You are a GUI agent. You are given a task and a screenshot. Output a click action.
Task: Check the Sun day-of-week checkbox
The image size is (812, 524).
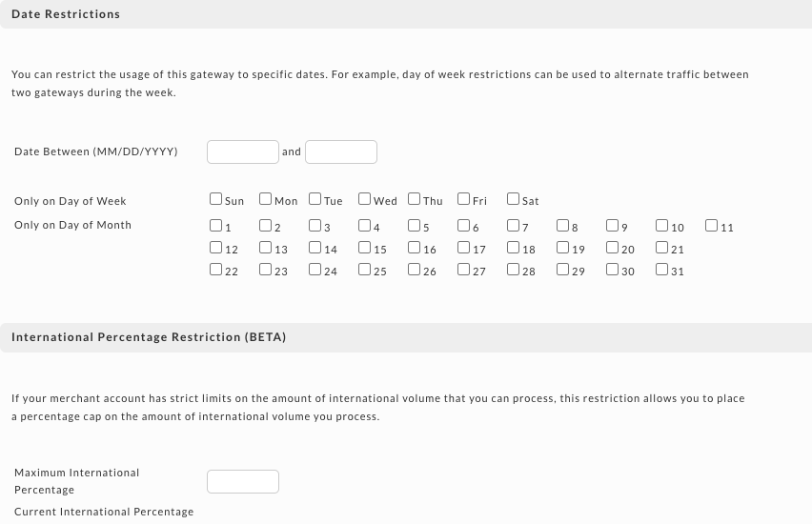point(216,199)
